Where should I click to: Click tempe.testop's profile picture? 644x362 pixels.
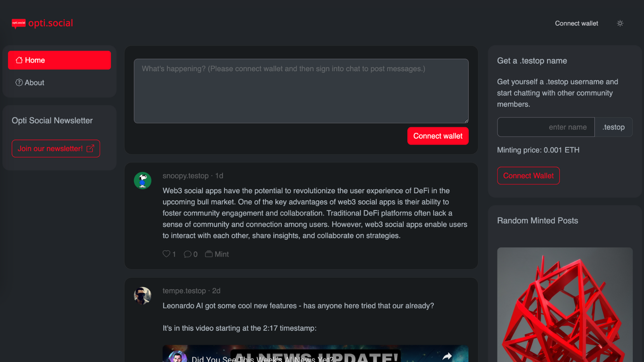pyautogui.click(x=142, y=296)
